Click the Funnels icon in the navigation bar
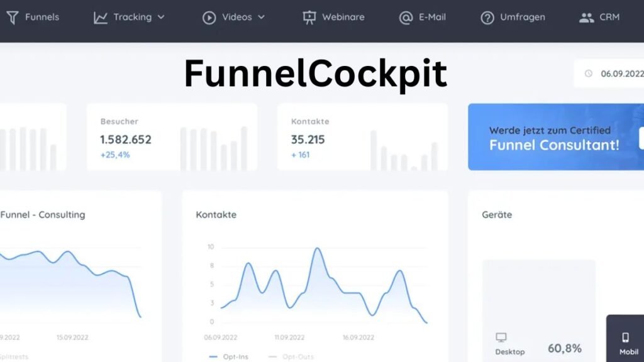The image size is (644, 362). [x=11, y=17]
